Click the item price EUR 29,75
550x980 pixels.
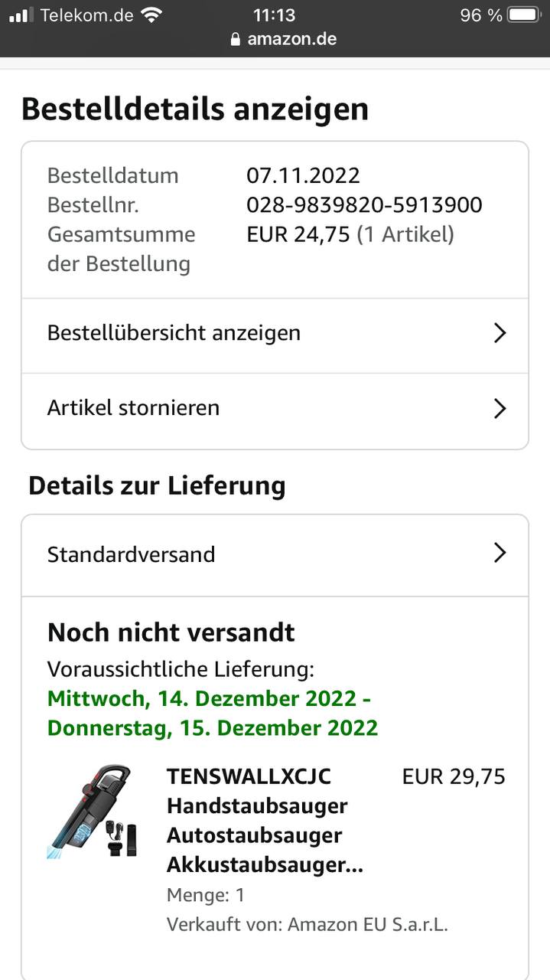point(454,777)
